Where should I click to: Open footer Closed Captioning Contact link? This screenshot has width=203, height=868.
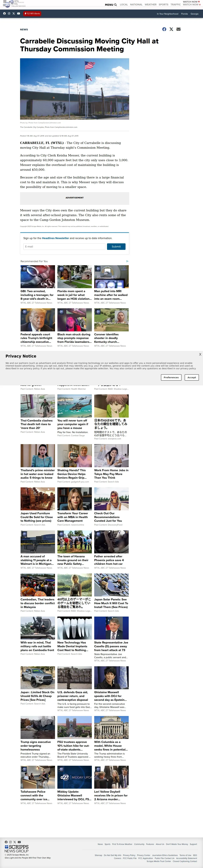pyautogui.click(x=185, y=861)
